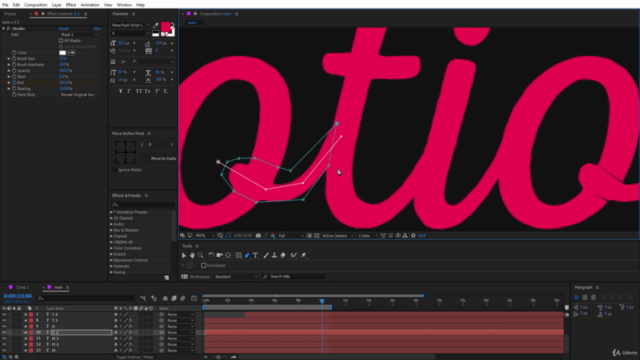Open the Path Mask 2 dropdown
The height and width of the screenshot is (360, 640).
coord(79,35)
